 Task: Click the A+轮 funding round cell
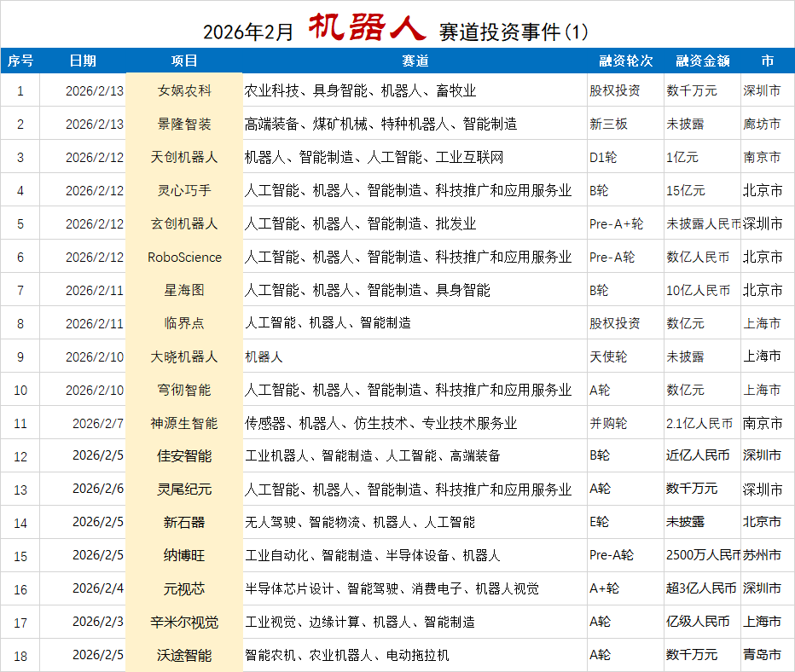tap(625, 589)
